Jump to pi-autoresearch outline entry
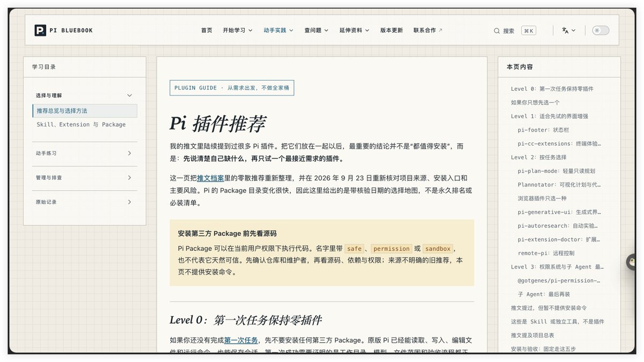The height and width of the screenshot is (362, 644). tap(559, 226)
